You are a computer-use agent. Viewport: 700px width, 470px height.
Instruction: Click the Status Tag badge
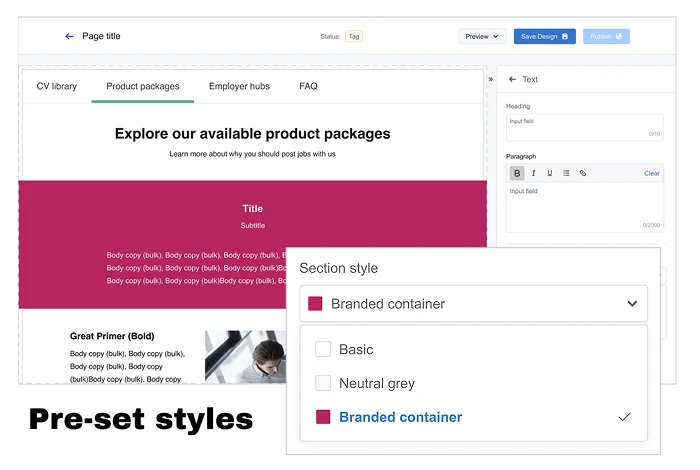tap(354, 36)
